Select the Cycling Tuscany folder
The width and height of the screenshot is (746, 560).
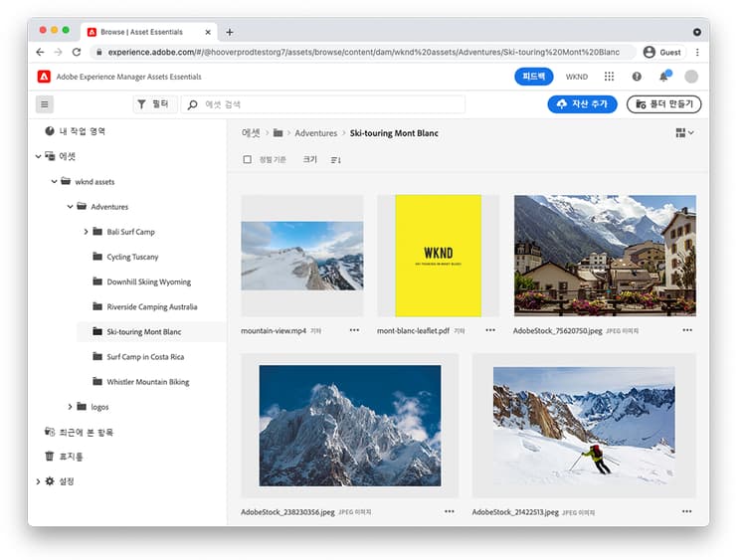pos(132,257)
